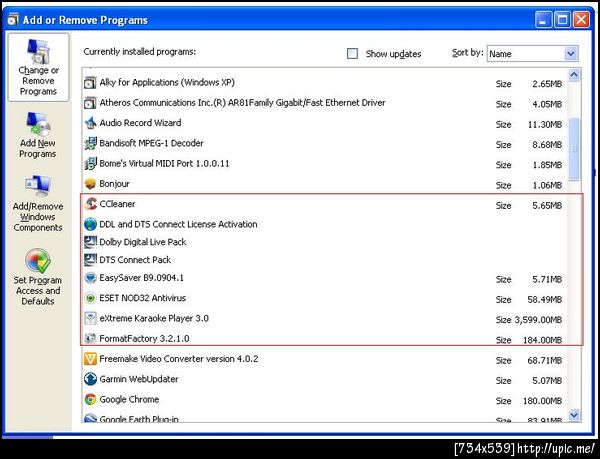Click the ESET NOD32 Antivirus icon
Viewport: 600px width, 459px height.
click(x=90, y=298)
